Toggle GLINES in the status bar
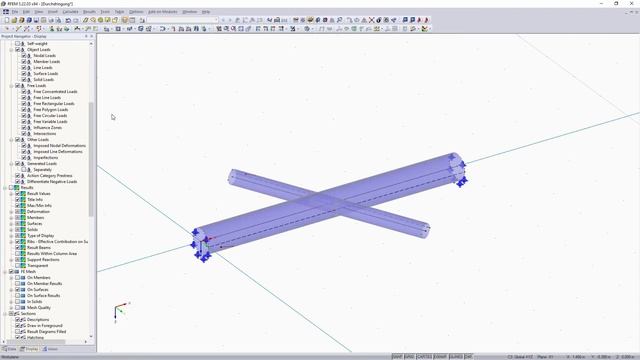The height and width of the screenshot is (360, 640). coord(456,357)
